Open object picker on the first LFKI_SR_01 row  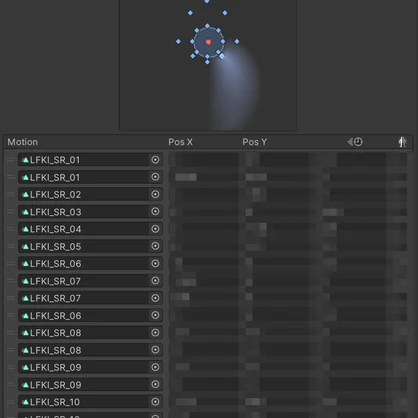point(155,160)
